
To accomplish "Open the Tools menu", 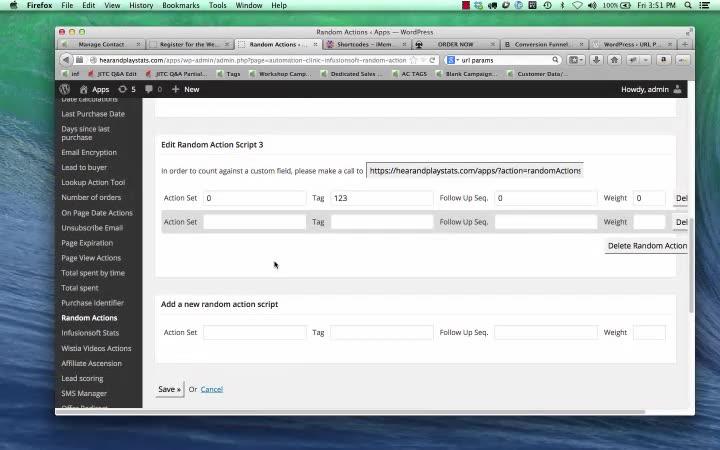I will point(217,6).
